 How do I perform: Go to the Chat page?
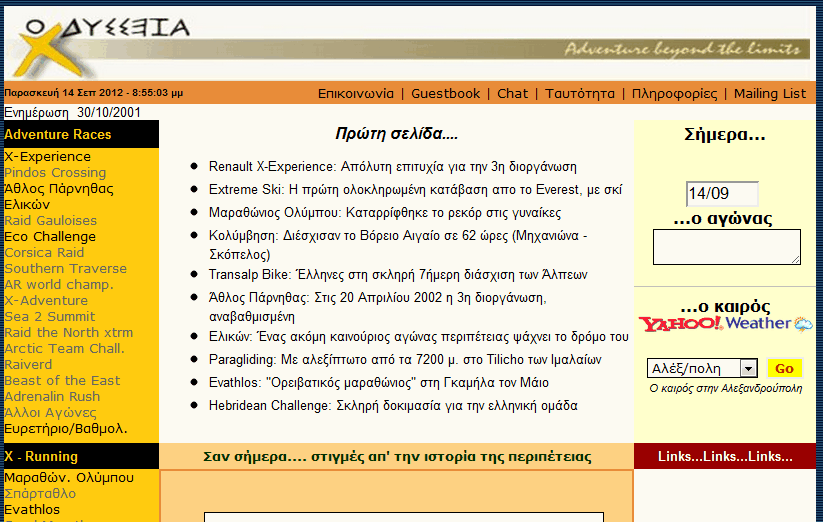(512, 93)
